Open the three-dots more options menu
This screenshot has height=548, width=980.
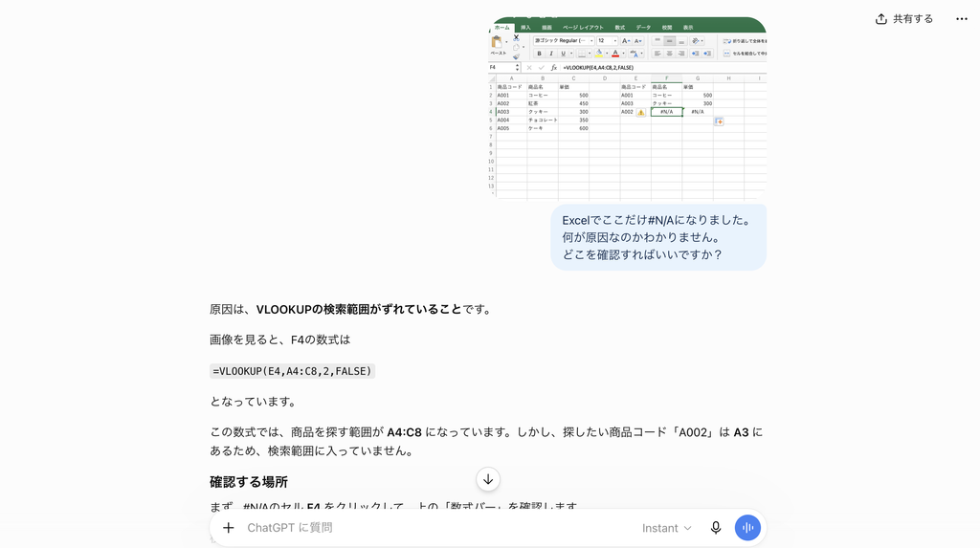point(961,19)
